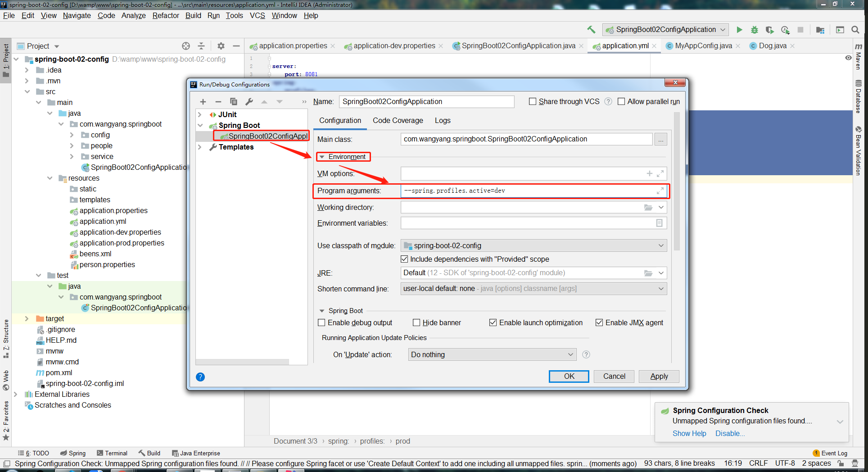The height and width of the screenshot is (472, 868).
Task: Open the JRE selection dropdown
Action: [x=661, y=273]
